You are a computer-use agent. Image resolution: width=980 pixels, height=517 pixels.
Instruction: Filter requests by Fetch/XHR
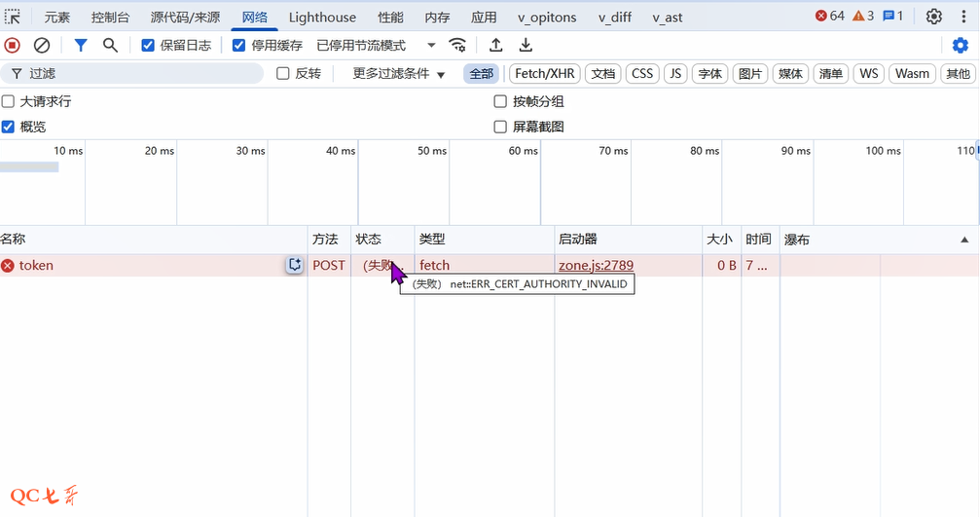click(x=545, y=74)
